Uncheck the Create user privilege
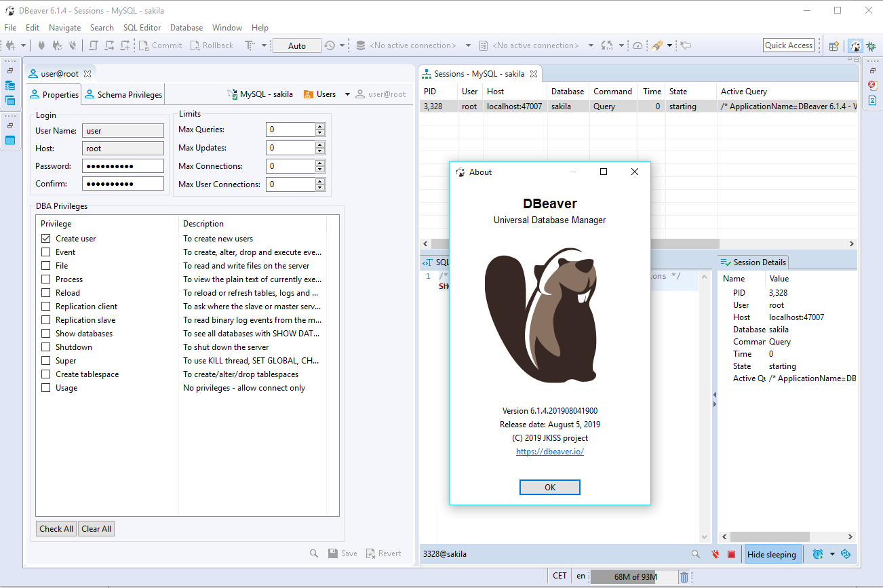Image resolution: width=883 pixels, height=588 pixels. coord(45,238)
